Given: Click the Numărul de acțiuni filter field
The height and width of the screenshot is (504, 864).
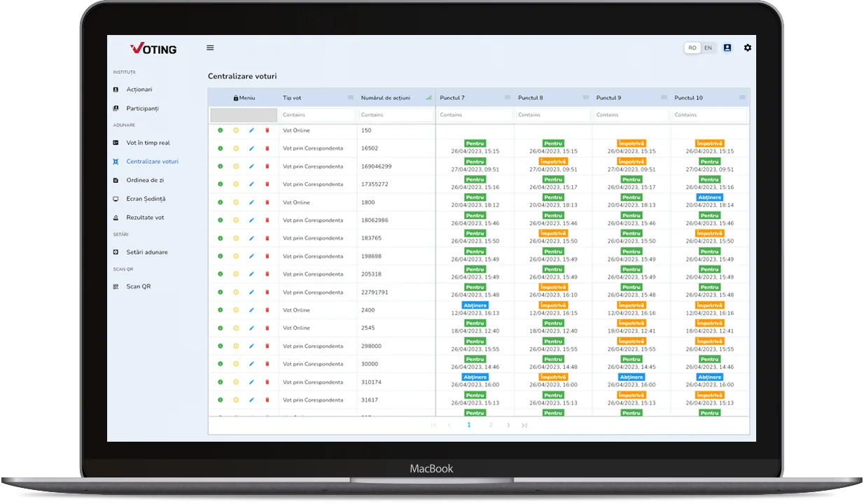Looking at the screenshot, I should 396,115.
